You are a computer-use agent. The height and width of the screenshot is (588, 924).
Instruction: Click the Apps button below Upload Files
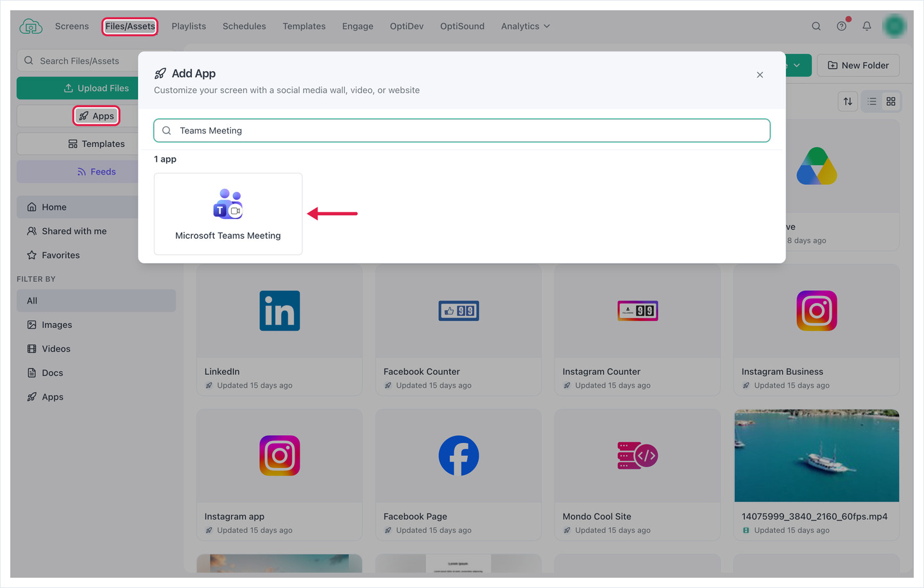[96, 116]
